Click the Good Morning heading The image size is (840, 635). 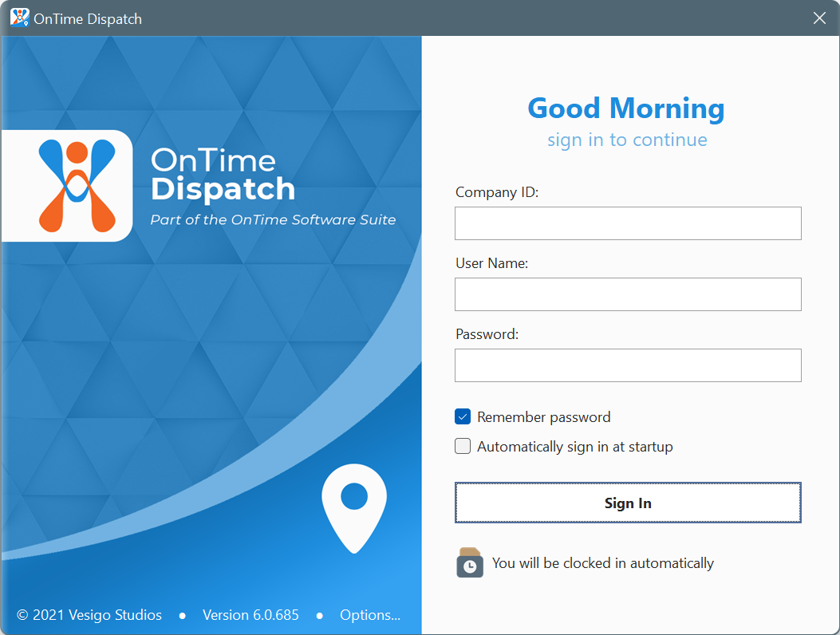point(626,108)
